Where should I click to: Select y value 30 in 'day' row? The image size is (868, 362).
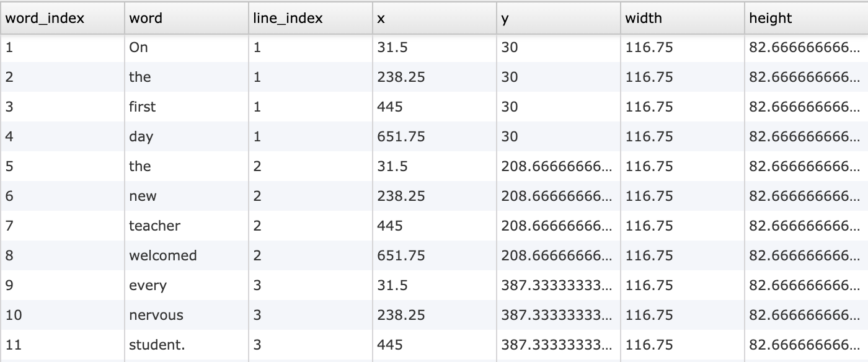pyautogui.click(x=558, y=136)
